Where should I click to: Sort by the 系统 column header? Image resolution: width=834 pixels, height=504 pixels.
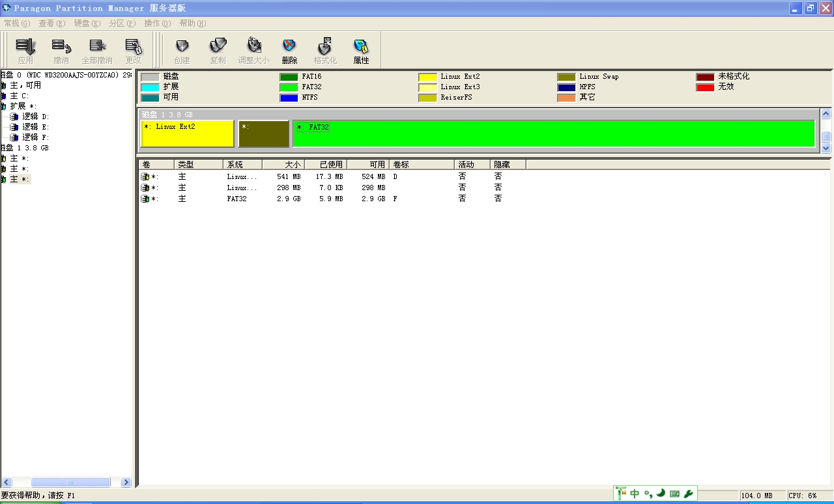pyautogui.click(x=243, y=165)
